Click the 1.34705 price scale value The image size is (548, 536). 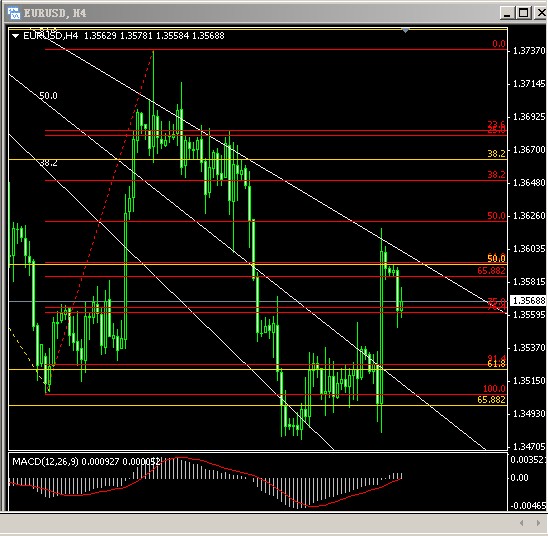(529, 447)
